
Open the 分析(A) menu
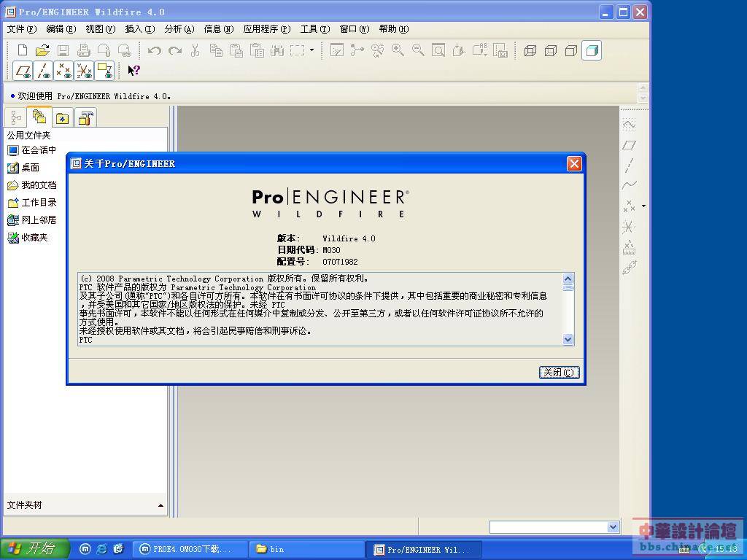pos(179,29)
